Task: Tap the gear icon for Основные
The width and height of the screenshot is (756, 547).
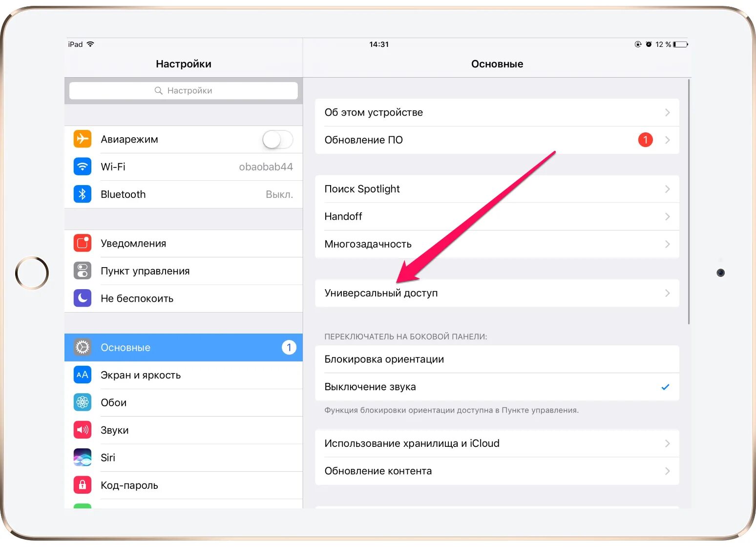Action: click(83, 347)
